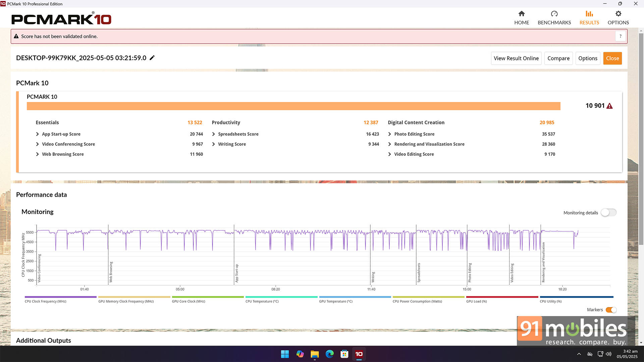
Task: Select CPU Power Consumption (Watts) legend
Action: (x=428, y=299)
